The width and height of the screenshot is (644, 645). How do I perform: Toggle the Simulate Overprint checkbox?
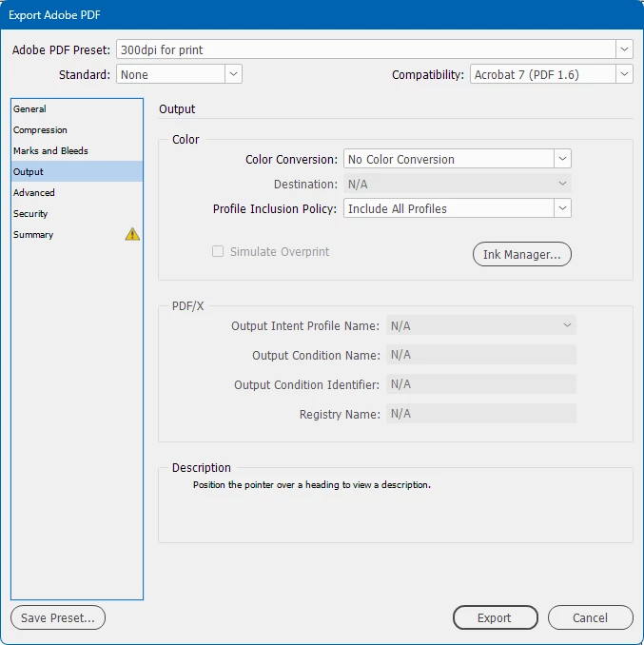[x=218, y=251]
